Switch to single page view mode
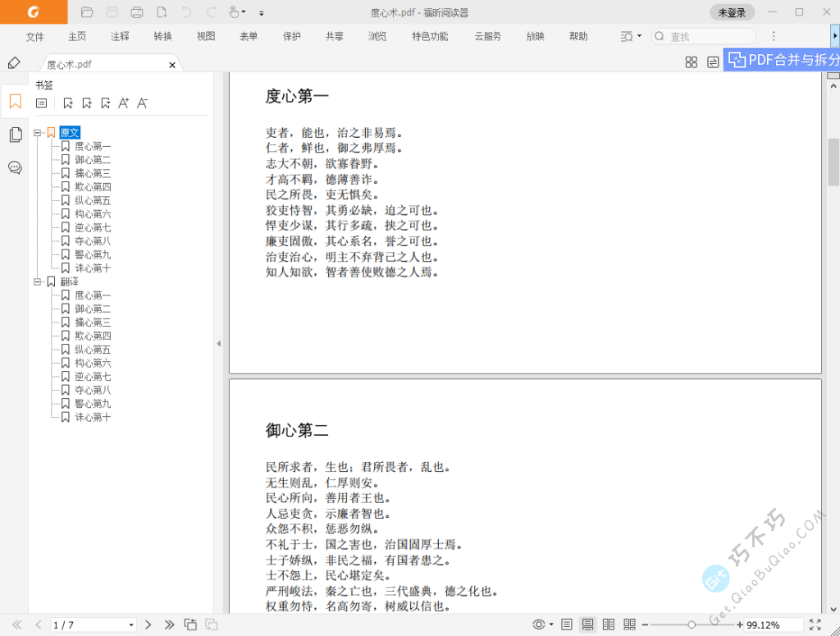Viewport: 840px width, 636px height. (567, 624)
